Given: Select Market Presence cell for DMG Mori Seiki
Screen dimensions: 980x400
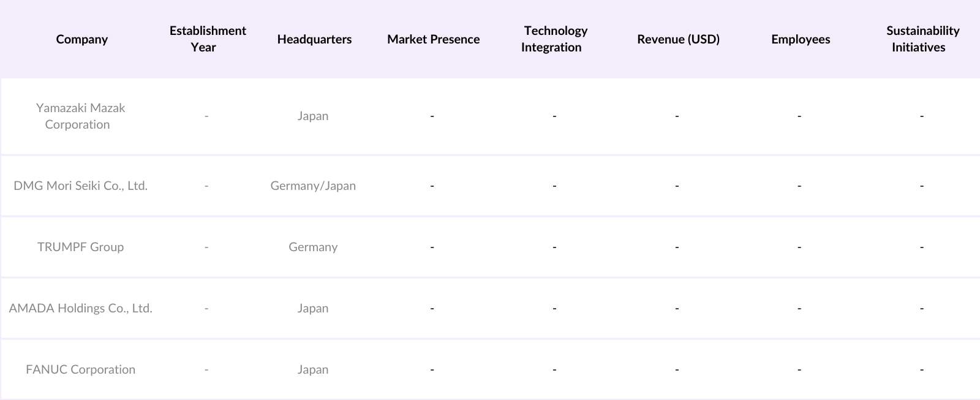Looking at the screenshot, I should pyautogui.click(x=432, y=186).
